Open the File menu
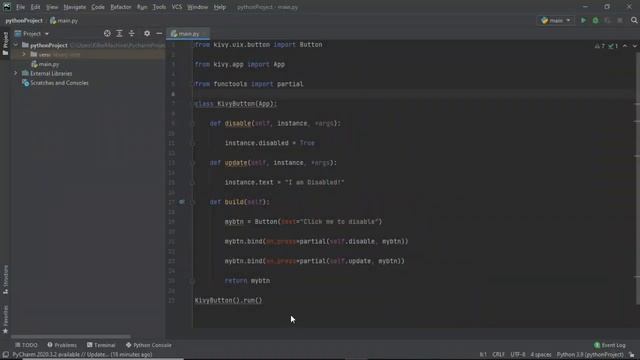 [20, 7]
